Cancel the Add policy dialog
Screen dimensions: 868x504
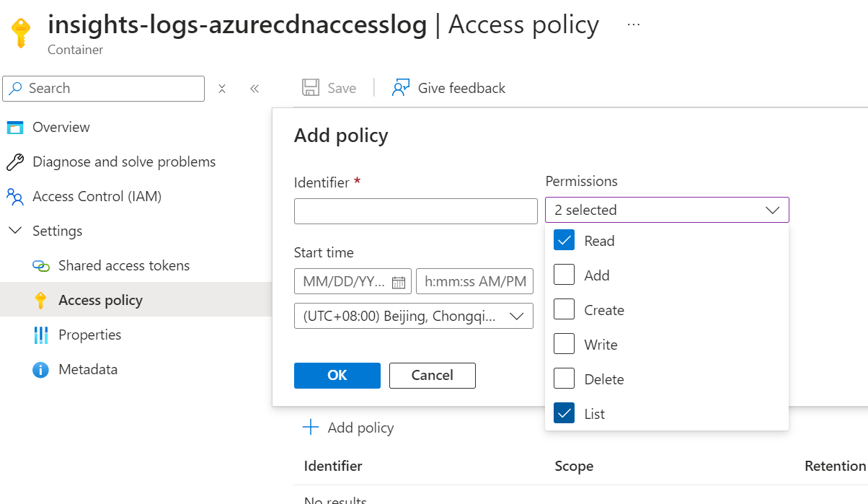(x=432, y=375)
